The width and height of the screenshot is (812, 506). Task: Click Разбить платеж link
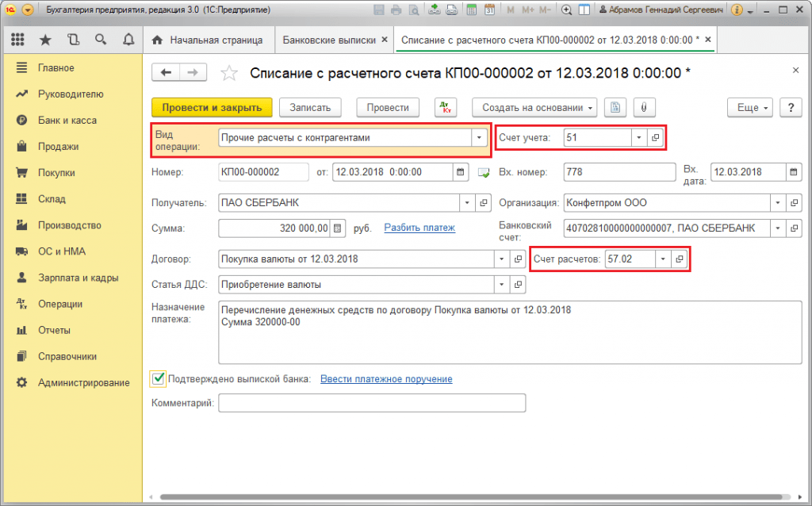click(419, 228)
